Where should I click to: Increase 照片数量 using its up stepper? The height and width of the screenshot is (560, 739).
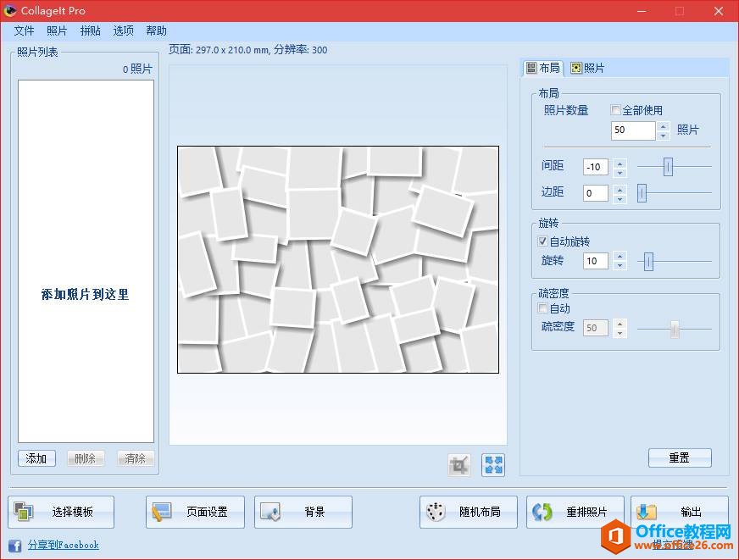point(663,125)
